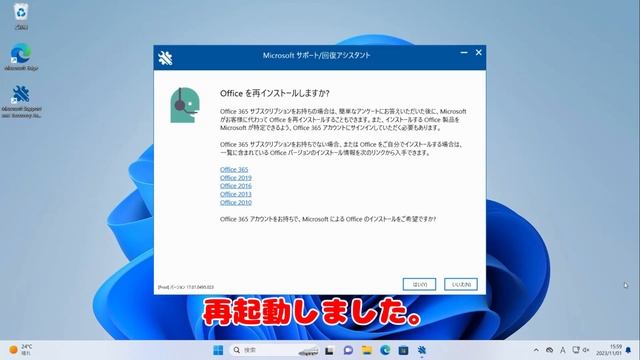Click the Support Assistant taskbar icon
The width and height of the screenshot is (640, 360).
point(422,350)
